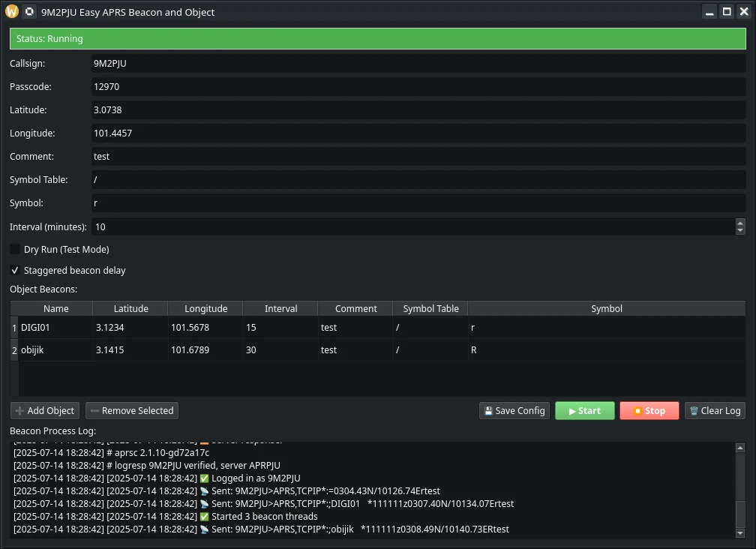This screenshot has width=756, height=549.
Task: Click the 3.1234 latitude cell
Action: click(x=130, y=328)
